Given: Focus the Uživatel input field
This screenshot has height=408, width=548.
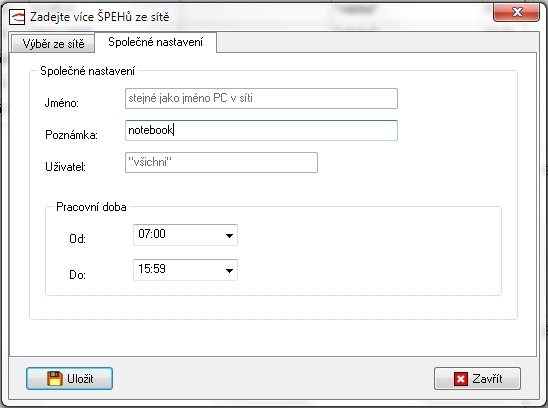Looking at the screenshot, I should tap(221, 163).
